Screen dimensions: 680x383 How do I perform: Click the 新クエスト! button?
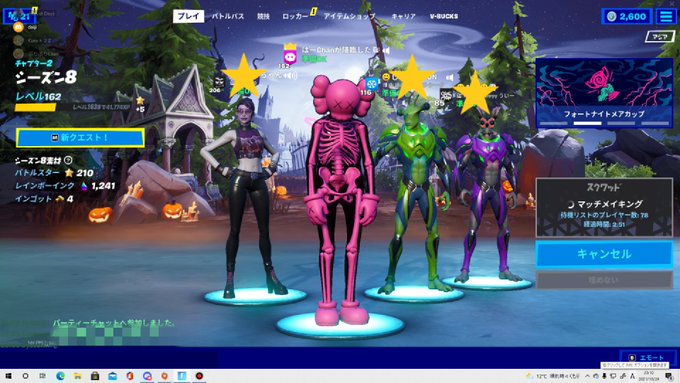[x=80, y=137]
